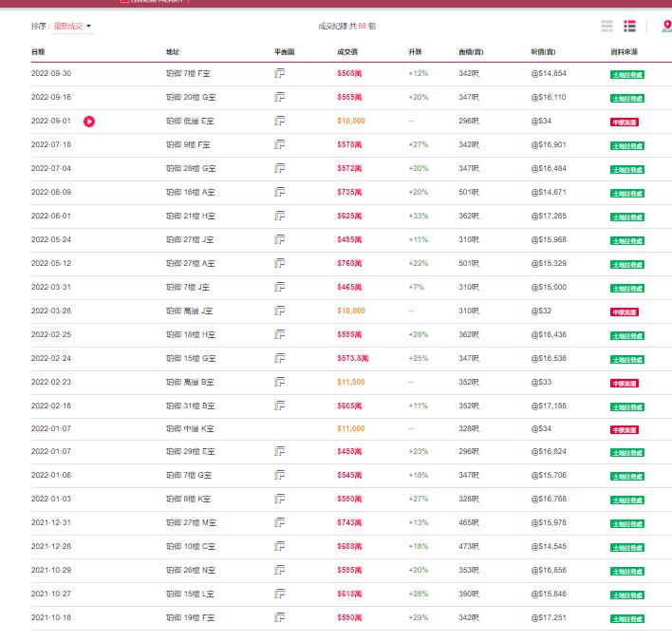Switch to compact list view

coord(607,26)
